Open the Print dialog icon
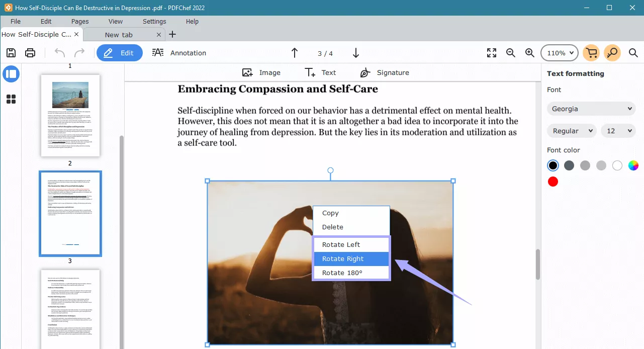This screenshot has height=349, width=644. 29,52
